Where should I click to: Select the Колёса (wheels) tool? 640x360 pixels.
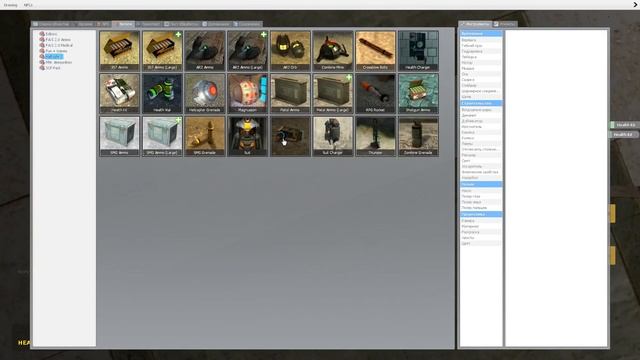point(481,138)
